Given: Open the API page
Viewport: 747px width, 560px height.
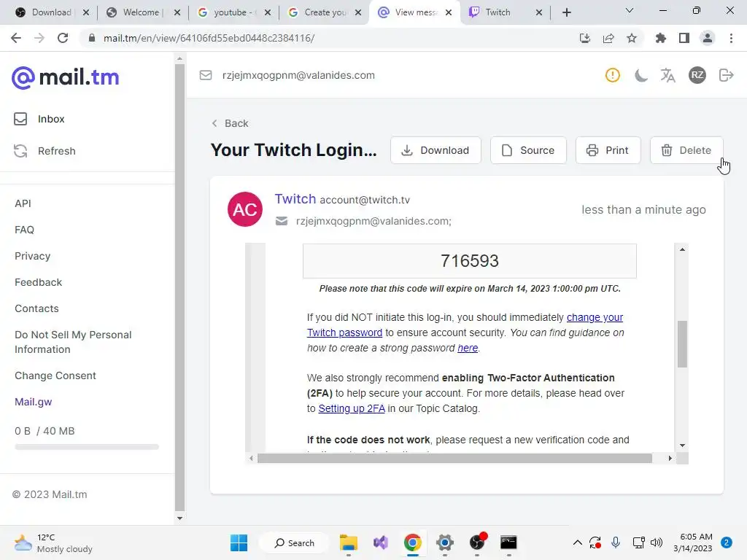Looking at the screenshot, I should [23, 203].
